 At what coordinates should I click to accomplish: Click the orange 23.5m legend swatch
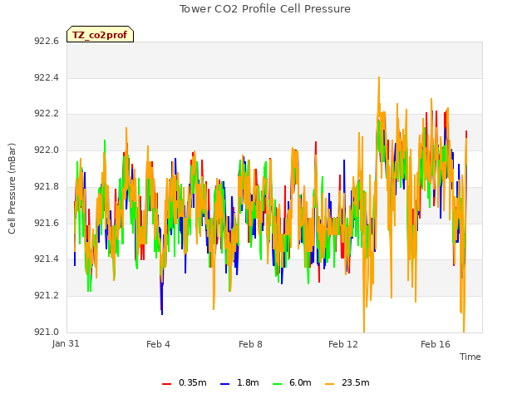pyautogui.click(x=329, y=384)
